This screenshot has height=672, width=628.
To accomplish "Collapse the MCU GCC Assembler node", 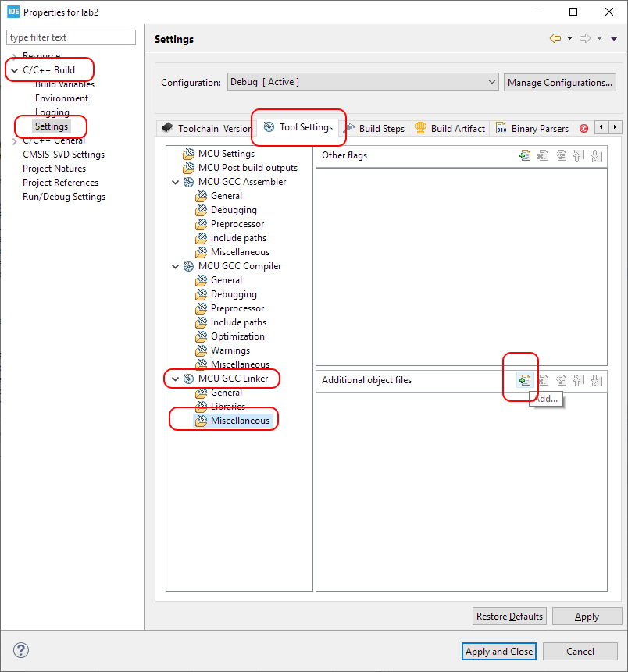I will [175, 182].
